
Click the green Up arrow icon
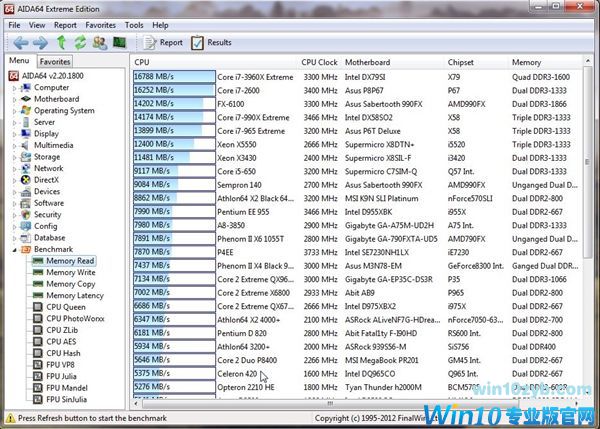click(62, 43)
